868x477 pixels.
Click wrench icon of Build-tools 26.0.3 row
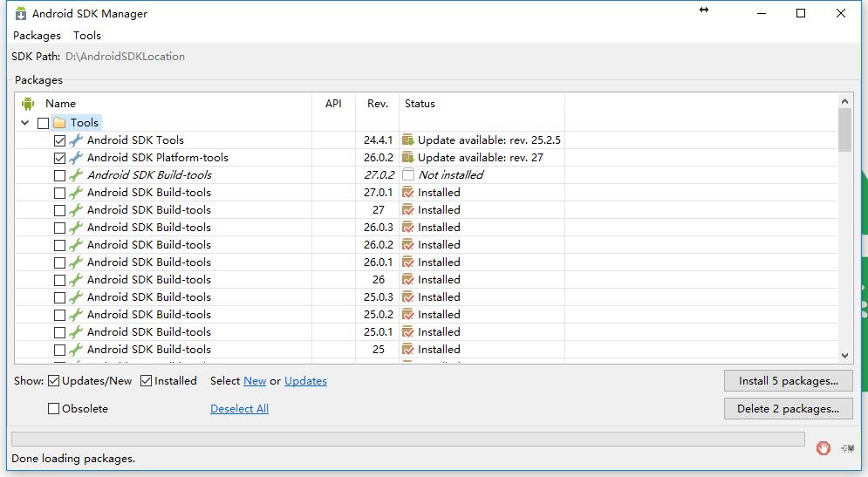click(x=76, y=228)
